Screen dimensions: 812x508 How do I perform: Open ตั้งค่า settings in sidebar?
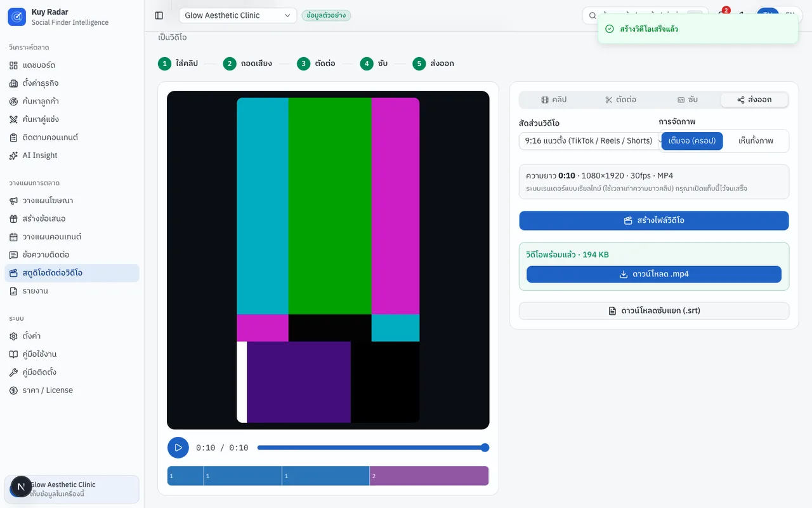coord(72,336)
